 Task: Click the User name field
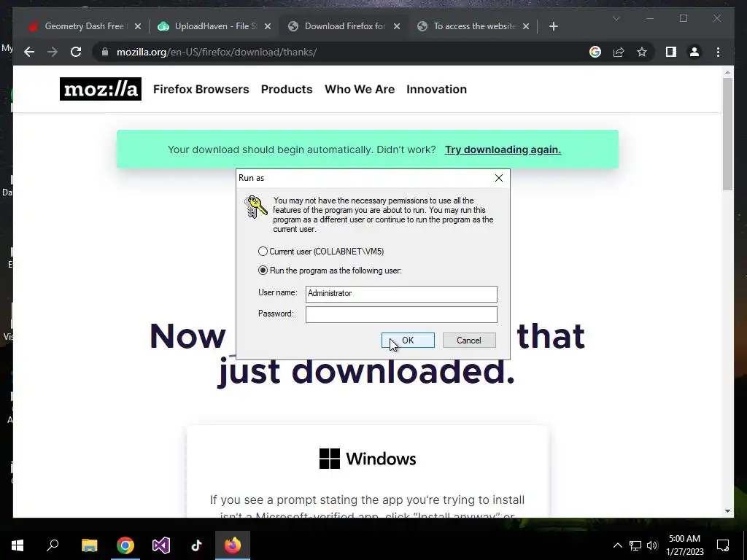[401, 294]
